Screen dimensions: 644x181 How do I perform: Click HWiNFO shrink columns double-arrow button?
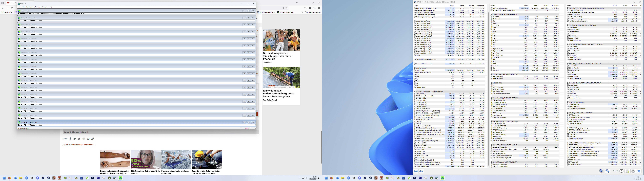(x=421, y=171)
